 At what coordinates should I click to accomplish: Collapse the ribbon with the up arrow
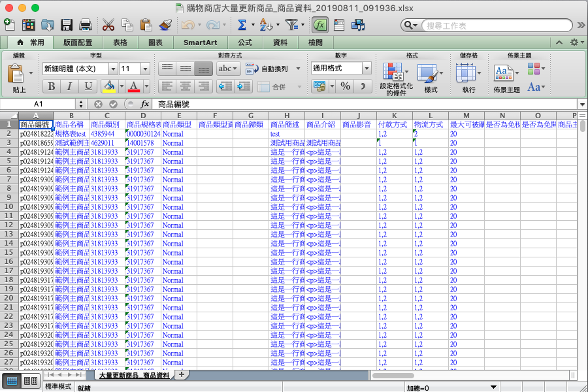[x=559, y=42]
